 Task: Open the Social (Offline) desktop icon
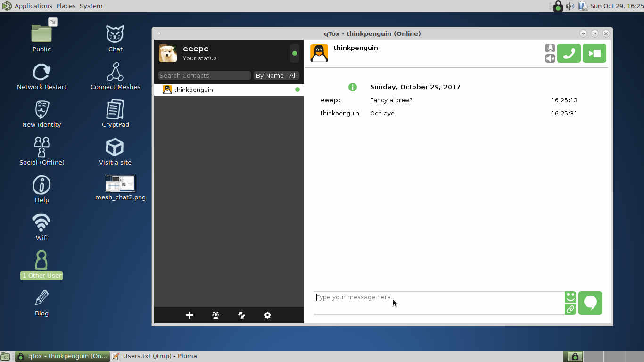click(x=41, y=152)
